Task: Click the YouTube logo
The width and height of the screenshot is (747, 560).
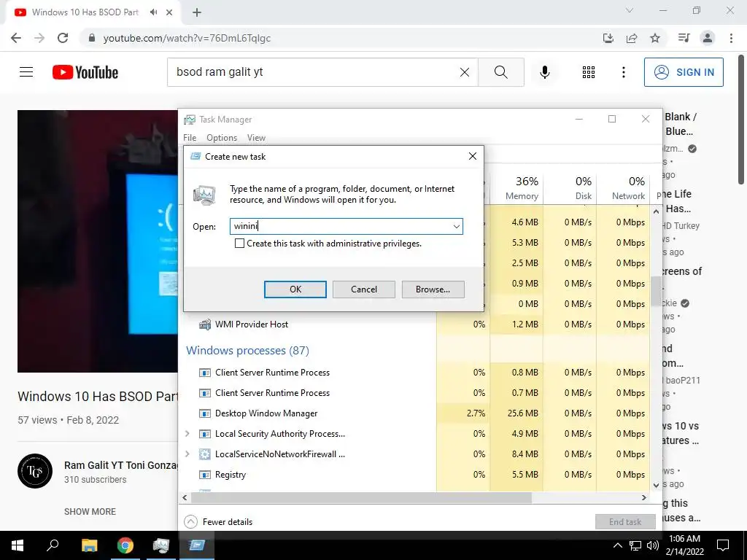Action: click(x=85, y=72)
